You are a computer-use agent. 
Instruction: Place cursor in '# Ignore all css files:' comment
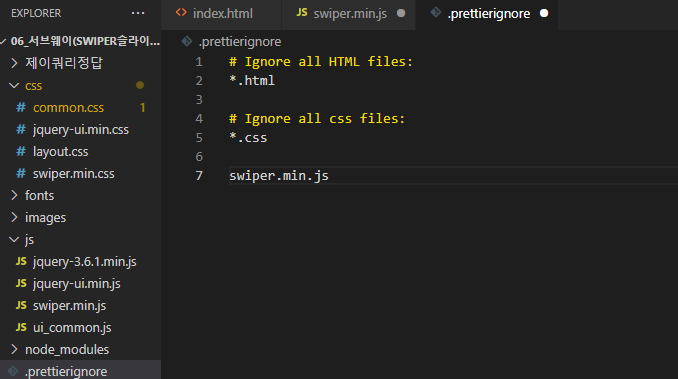tap(317, 119)
